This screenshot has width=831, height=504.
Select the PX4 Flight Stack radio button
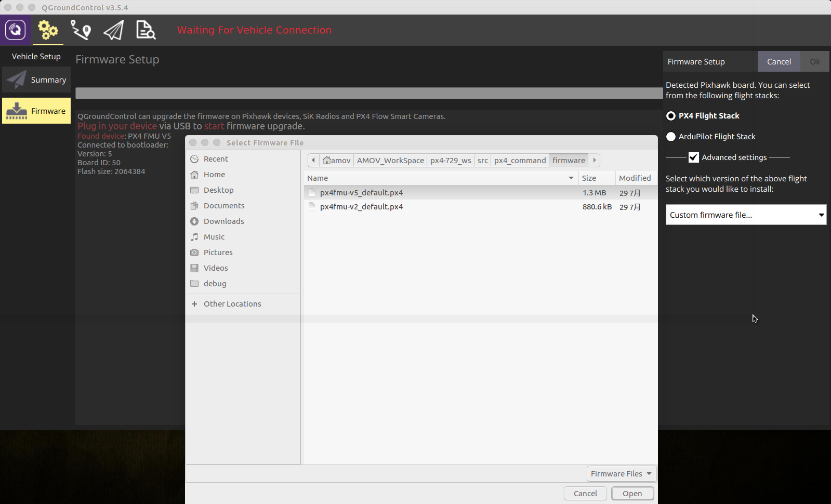(x=671, y=116)
